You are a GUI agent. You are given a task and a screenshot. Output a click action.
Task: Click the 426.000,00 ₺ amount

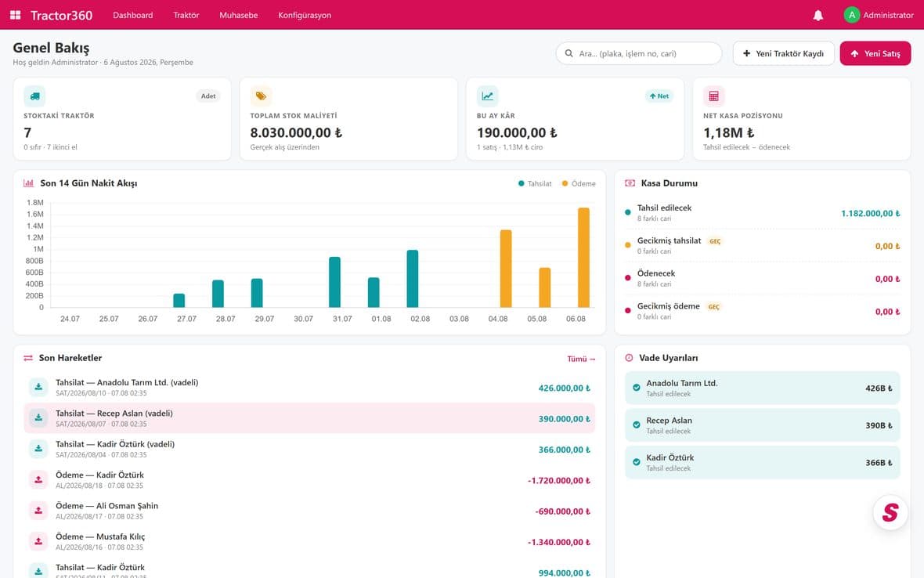tap(564, 388)
